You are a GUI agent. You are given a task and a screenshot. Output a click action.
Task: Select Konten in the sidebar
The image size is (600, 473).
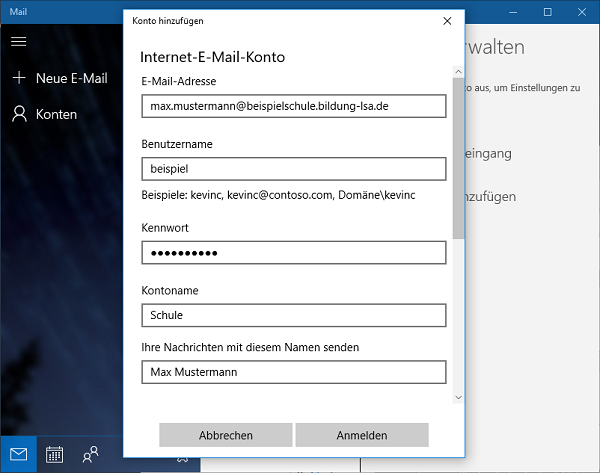(56, 114)
